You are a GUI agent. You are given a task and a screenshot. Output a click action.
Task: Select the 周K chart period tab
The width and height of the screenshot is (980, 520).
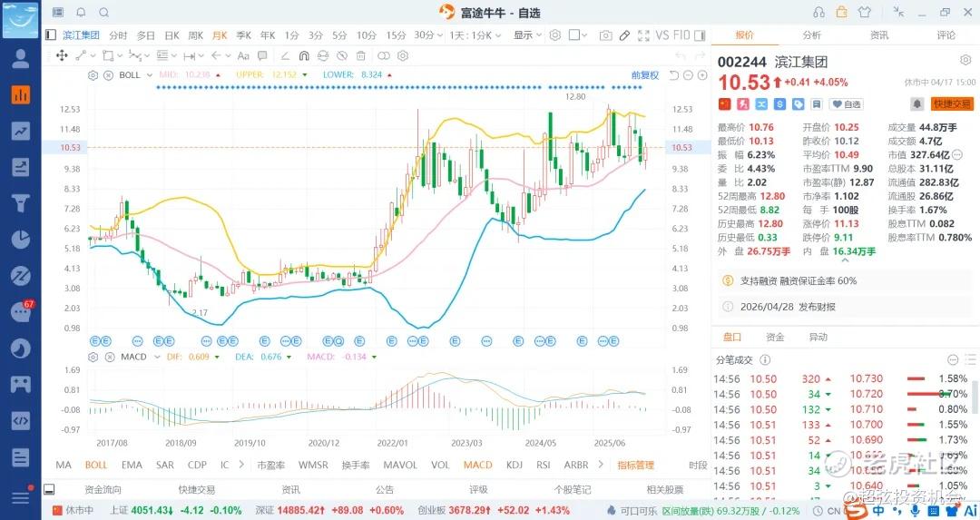pyautogui.click(x=195, y=35)
